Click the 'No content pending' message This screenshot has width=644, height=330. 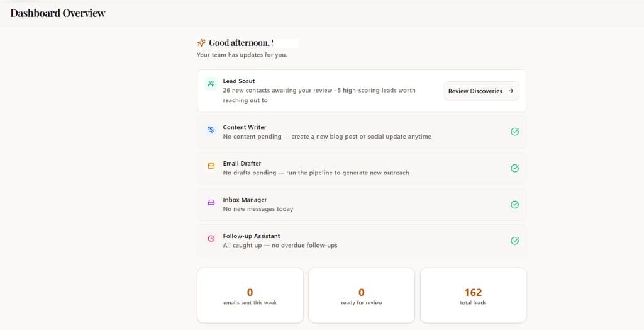coord(327,137)
